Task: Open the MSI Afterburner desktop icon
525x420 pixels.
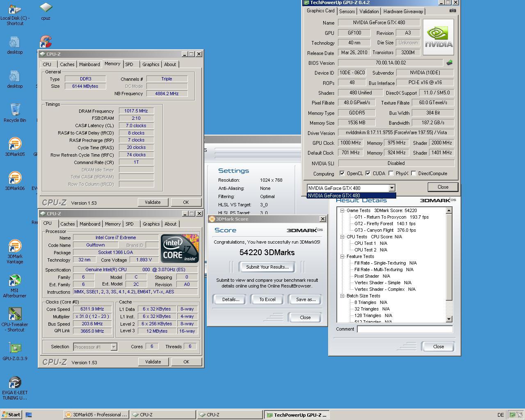Action: point(15,281)
